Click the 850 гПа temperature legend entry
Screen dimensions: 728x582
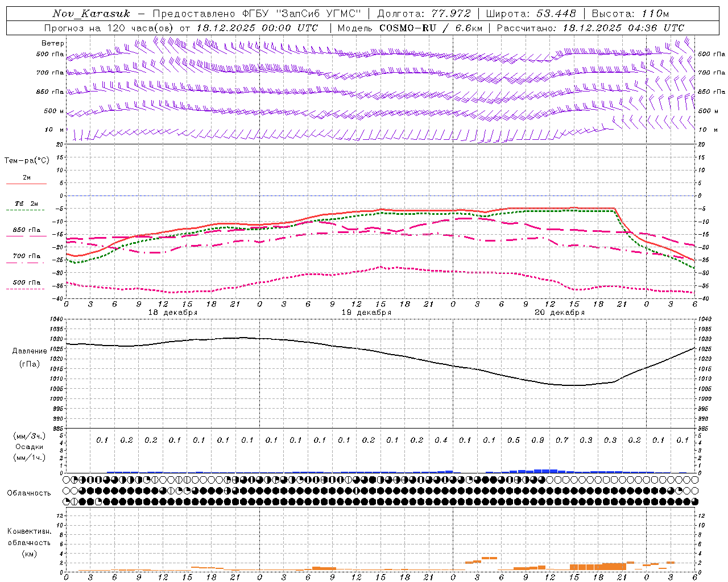click(27, 230)
